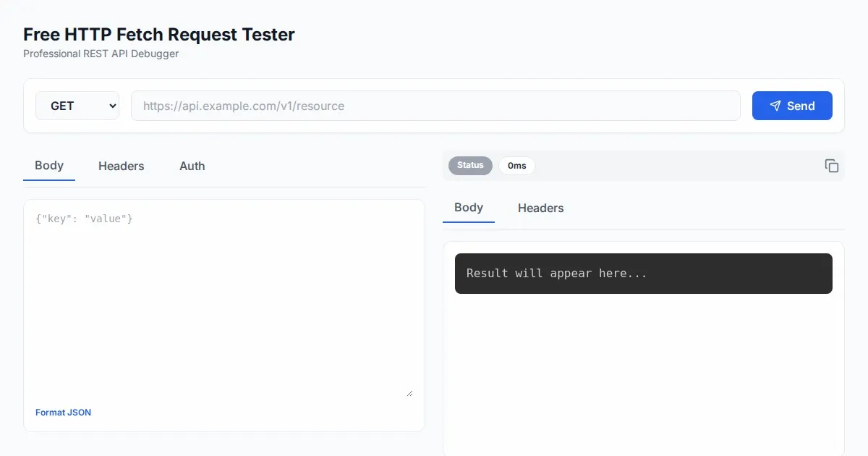
Task: Click the paper plane icon on Send
Action: (x=775, y=106)
